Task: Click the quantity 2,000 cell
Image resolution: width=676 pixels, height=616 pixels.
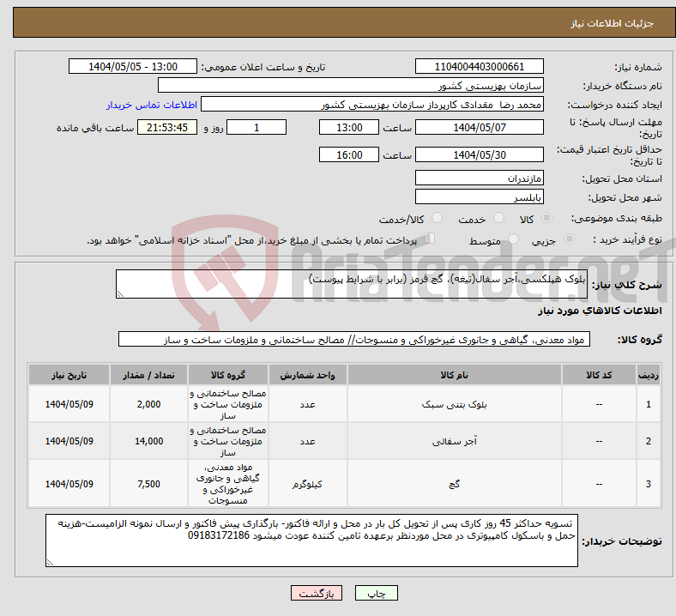Action: [148, 404]
